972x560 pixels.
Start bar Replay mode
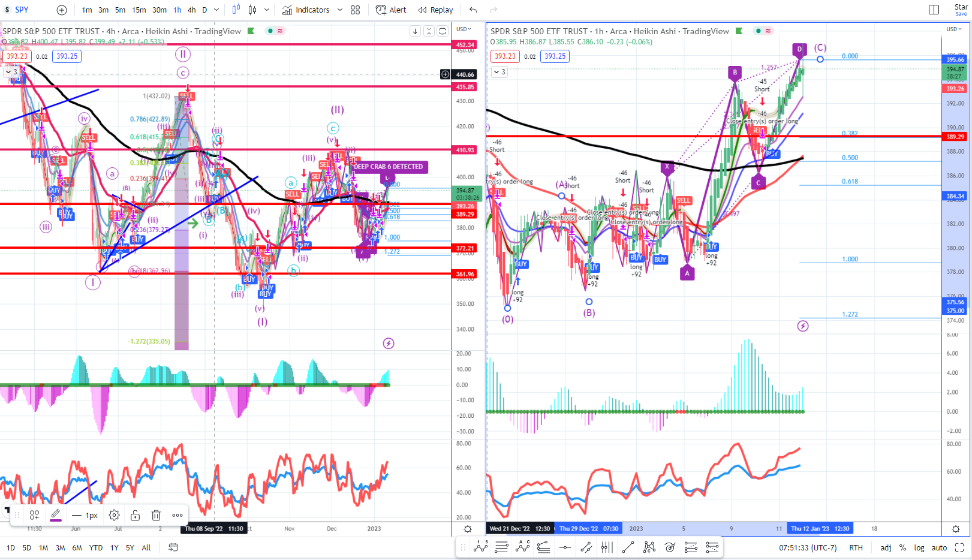tap(436, 10)
